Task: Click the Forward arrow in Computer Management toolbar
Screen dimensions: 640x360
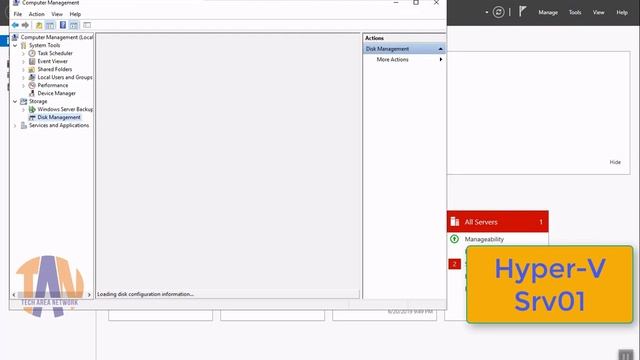Action: (x=25, y=25)
